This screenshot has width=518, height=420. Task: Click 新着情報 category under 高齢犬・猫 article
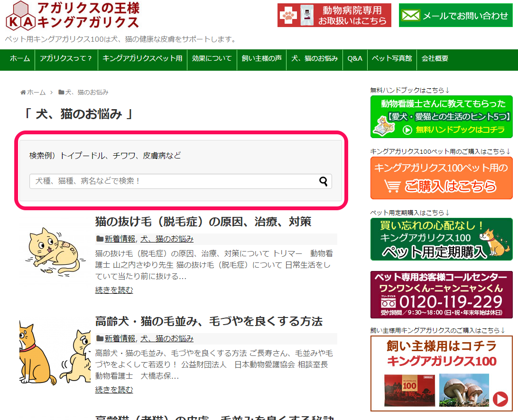pos(120,338)
